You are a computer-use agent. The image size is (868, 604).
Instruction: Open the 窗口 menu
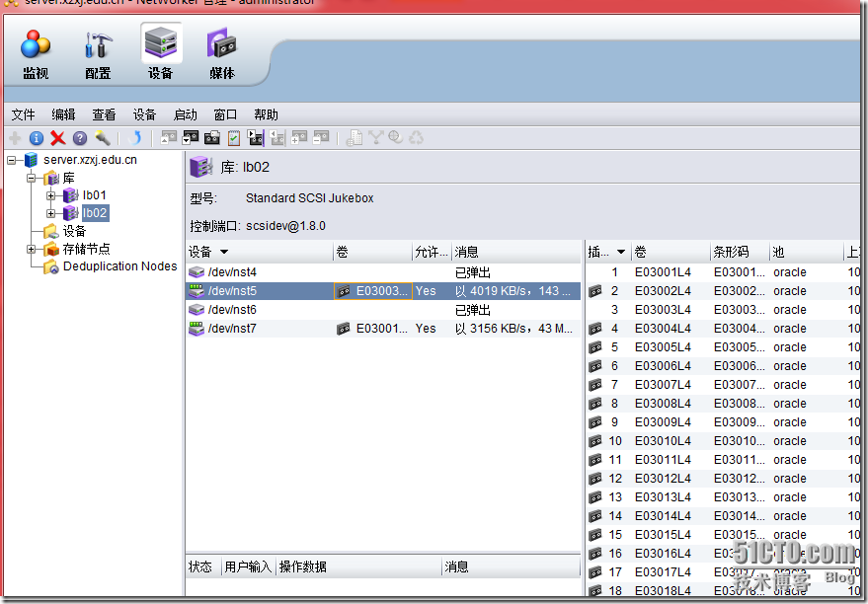point(225,114)
